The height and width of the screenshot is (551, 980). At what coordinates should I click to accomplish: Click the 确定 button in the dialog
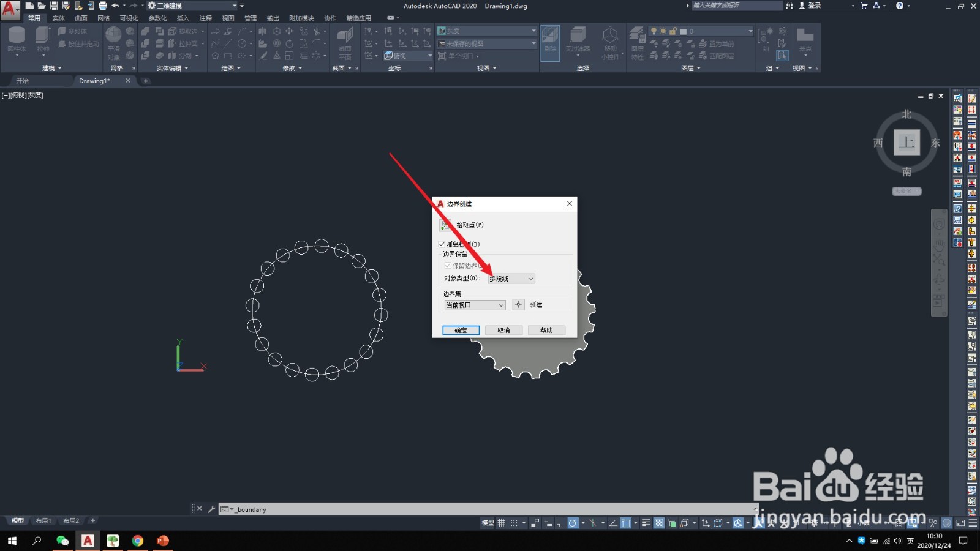(460, 330)
